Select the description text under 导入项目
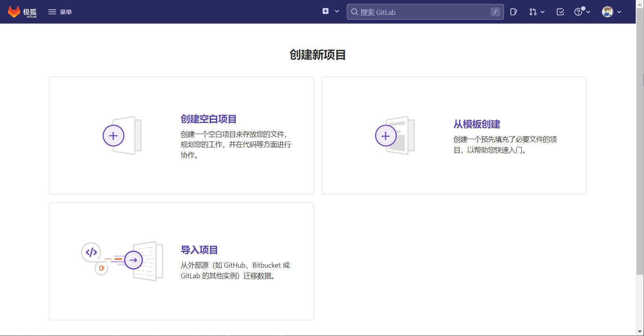This screenshot has width=644, height=336. coord(235,270)
